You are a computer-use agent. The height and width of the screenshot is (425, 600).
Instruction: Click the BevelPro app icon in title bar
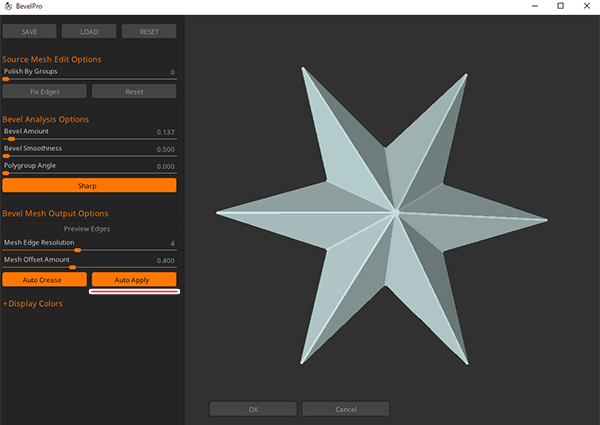coord(9,7)
